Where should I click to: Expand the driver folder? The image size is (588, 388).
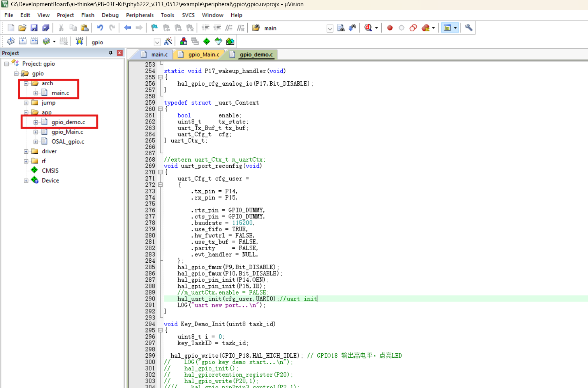tap(26, 151)
